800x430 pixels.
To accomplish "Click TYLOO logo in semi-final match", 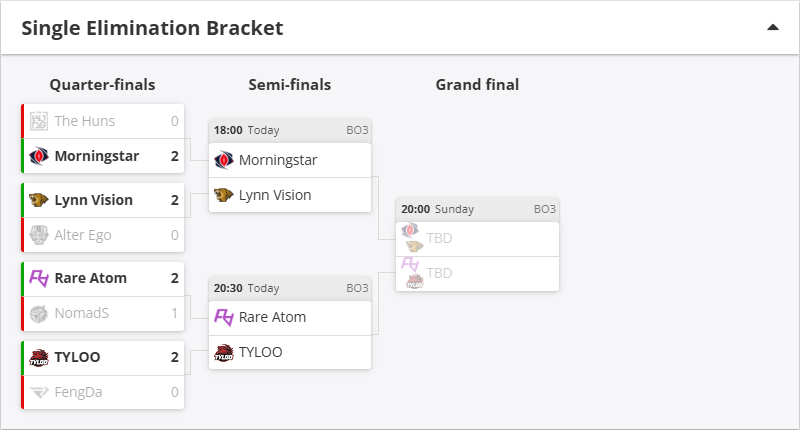I will pos(224,352).
